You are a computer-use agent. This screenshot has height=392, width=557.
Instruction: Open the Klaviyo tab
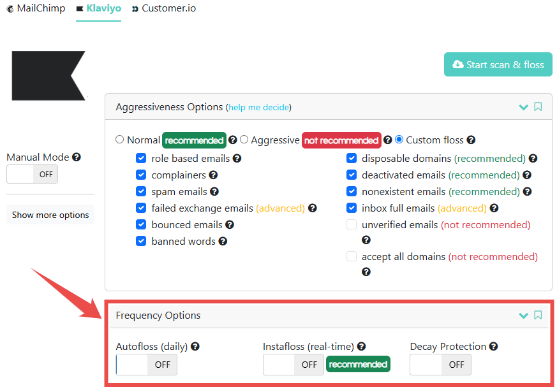point(98,8)
